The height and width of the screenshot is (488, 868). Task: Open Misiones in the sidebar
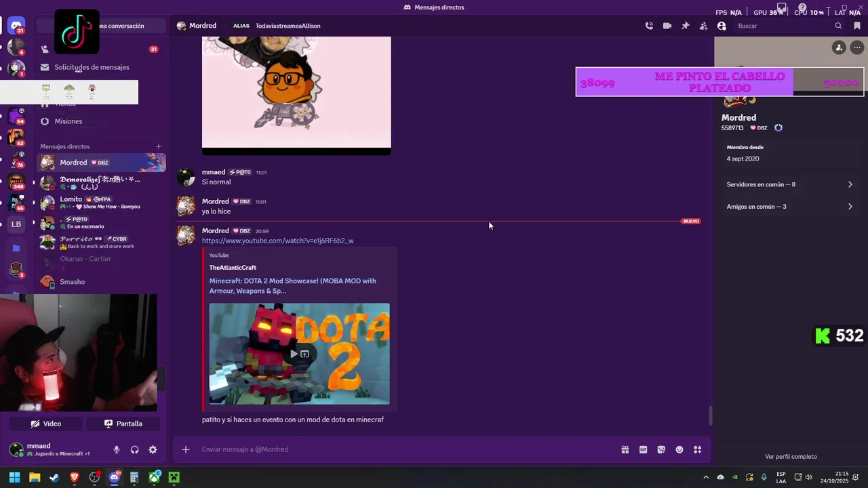pyautogui.click(x=68, y=121)
